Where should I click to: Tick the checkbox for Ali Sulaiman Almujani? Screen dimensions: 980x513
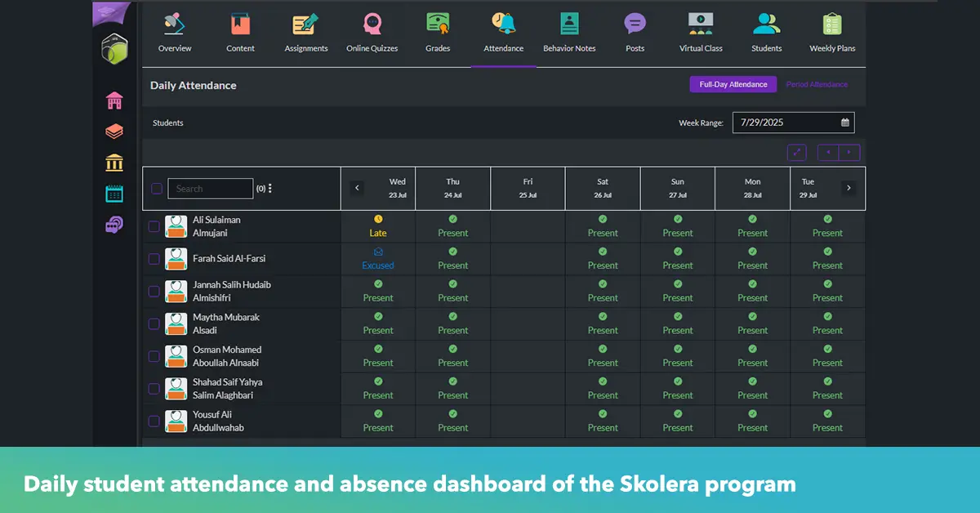coord(154,226)
